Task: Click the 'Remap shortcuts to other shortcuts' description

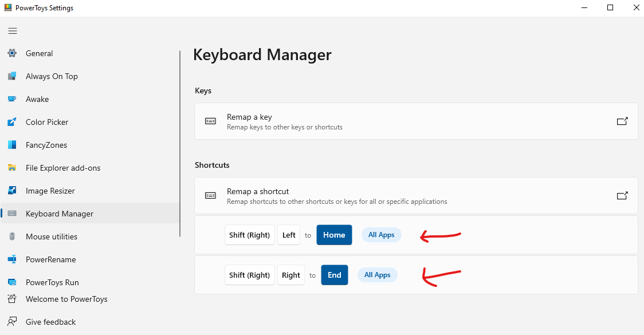Action: 337,202
